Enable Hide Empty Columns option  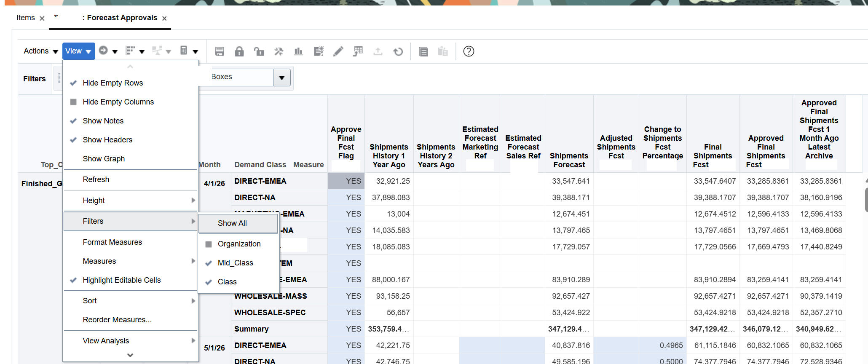coord(118,102)
